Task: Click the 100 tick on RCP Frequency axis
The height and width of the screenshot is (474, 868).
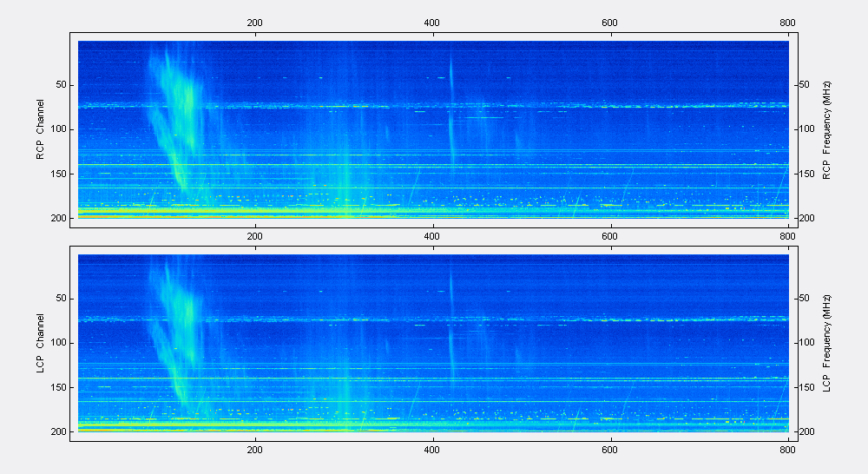Action: [x=806, y=129]
